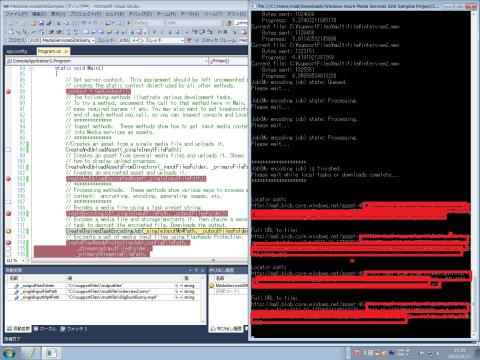Click the yellow current-statement arrow on line 112
The height and width of the screenshot is (360, 480).
(9, 231)
